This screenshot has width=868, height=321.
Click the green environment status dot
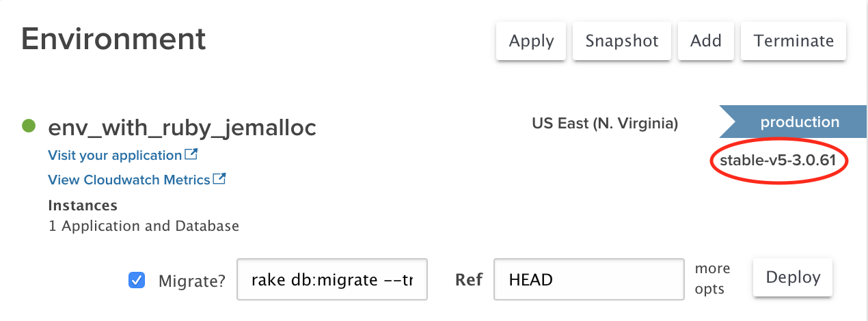click(29, 126)
